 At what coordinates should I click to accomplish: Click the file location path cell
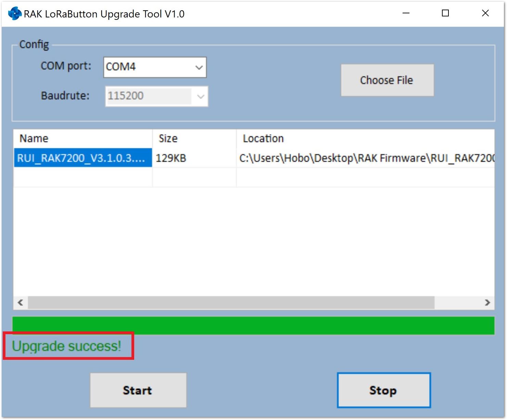coord(366,158)
